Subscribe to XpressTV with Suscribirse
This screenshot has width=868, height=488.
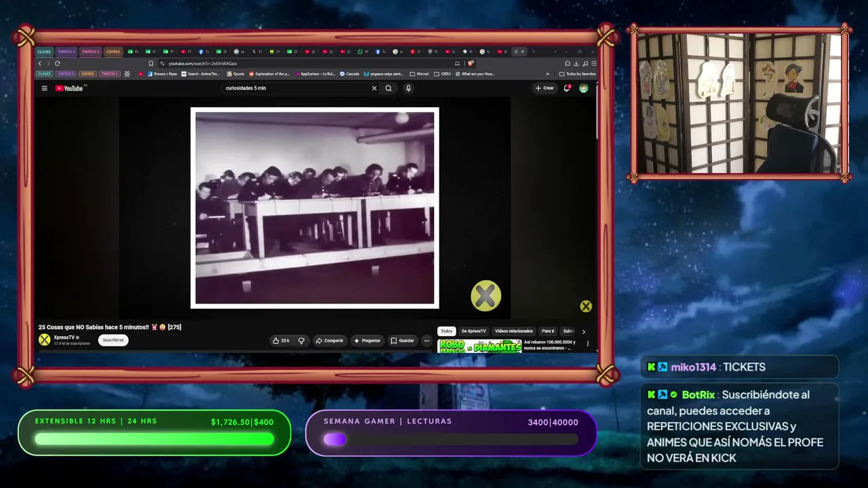coord(113,340)
